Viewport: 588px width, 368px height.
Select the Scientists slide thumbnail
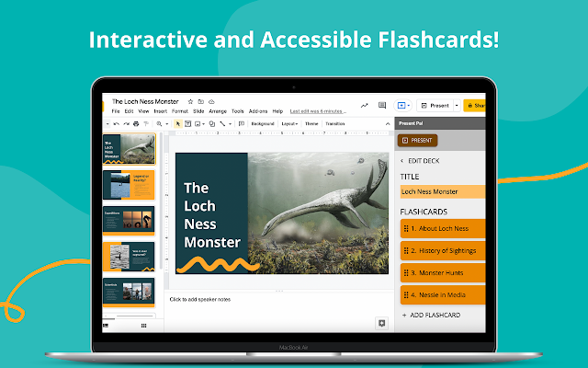click(129, 293)
